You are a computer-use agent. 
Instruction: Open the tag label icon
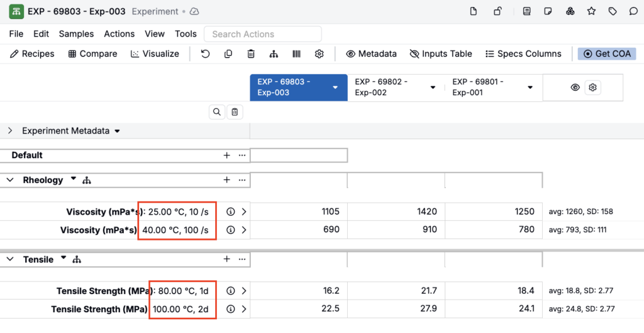tap(613, 11)
